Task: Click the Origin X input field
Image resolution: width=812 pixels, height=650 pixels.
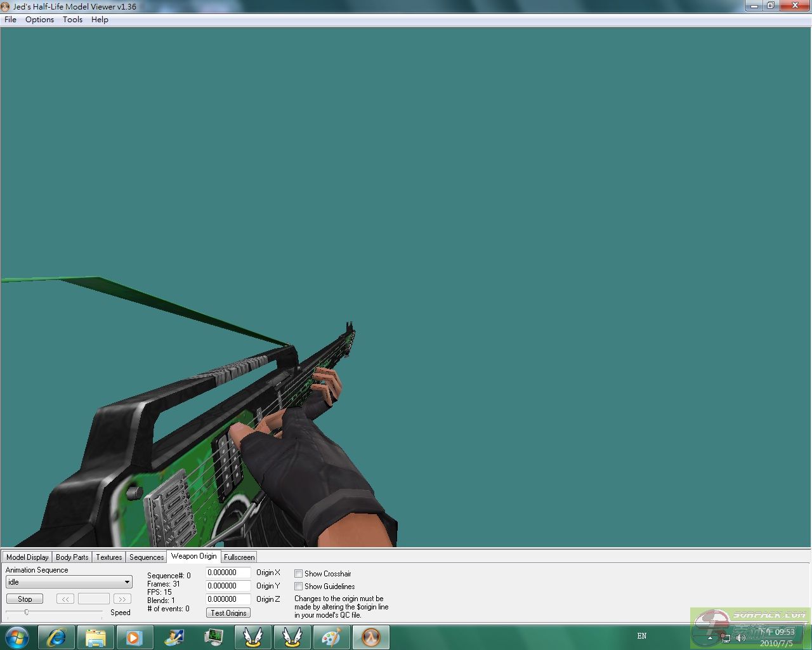Action: 228,573
